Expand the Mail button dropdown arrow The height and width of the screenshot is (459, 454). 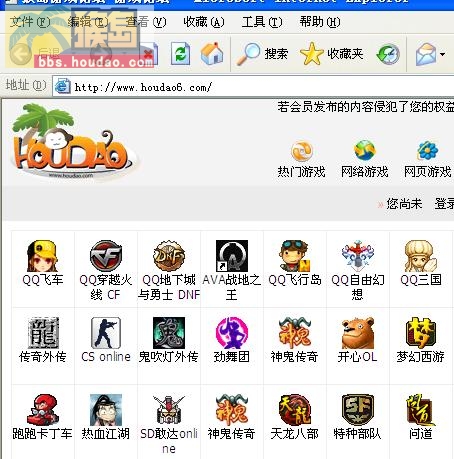[x=443, y=54]
